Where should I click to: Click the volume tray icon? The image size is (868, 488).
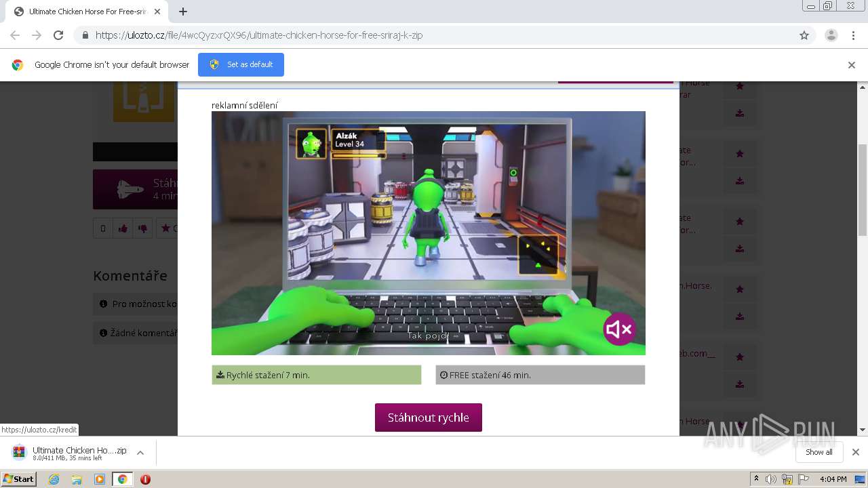point(771,479)
